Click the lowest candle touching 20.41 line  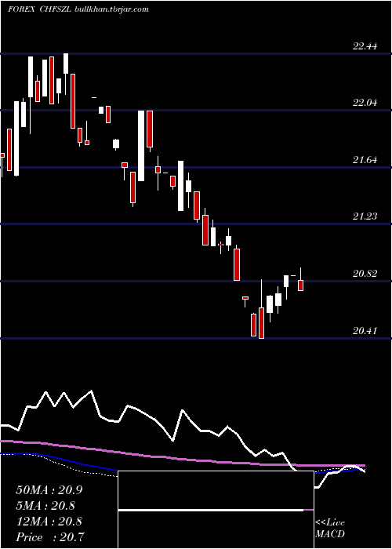coord(261,323)
